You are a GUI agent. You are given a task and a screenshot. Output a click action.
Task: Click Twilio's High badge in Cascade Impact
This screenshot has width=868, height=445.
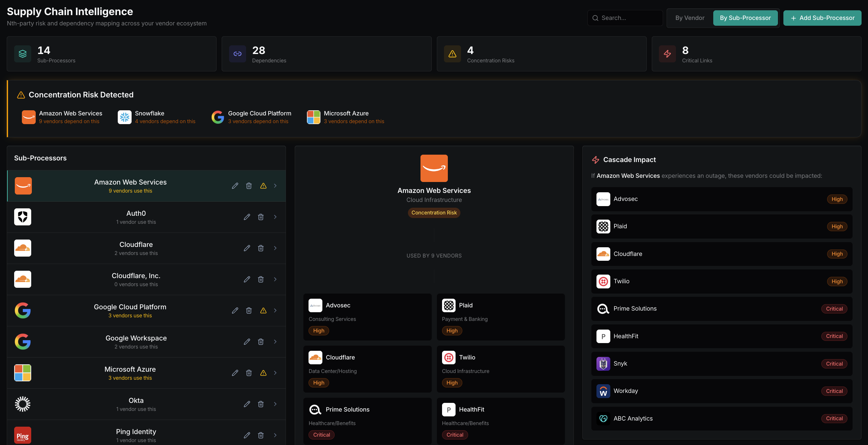(x=837, y=282)
